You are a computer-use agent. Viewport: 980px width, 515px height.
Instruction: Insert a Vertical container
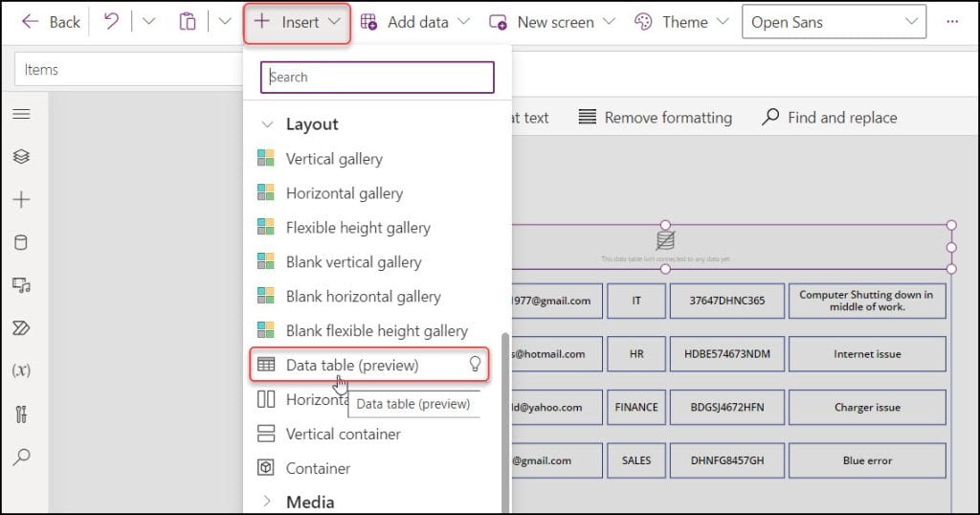coord(343,434)
